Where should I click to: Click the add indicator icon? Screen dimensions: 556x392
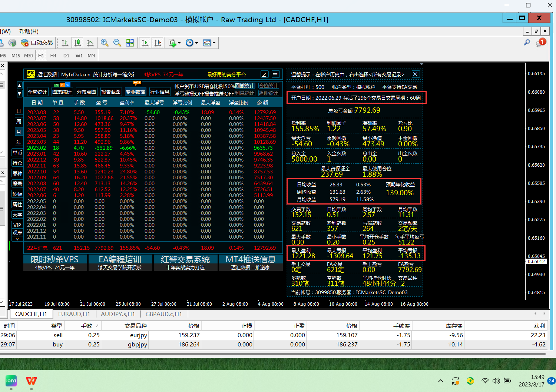point(172,43)
